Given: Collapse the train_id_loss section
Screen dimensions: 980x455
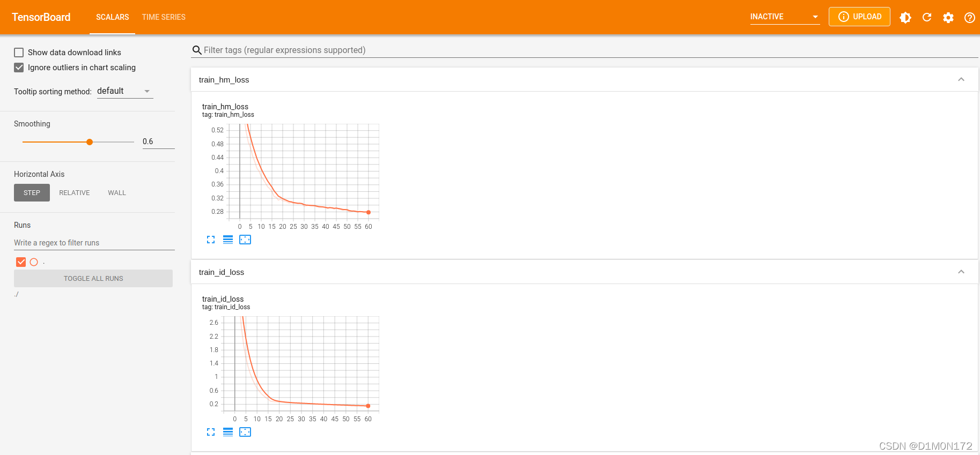Looking at the screenshot, I should [x=961, y=272].
